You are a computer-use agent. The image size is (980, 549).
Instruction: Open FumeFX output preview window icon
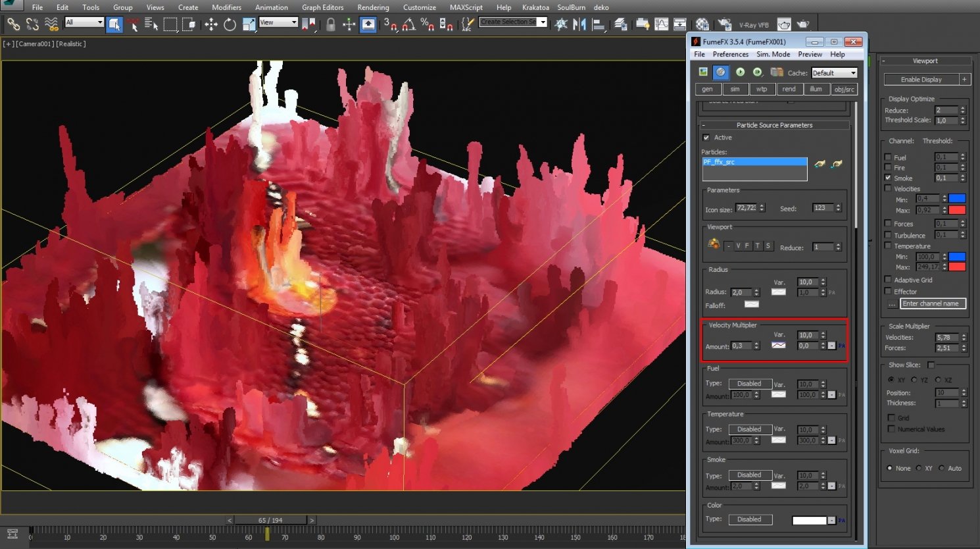coord(703,72)
